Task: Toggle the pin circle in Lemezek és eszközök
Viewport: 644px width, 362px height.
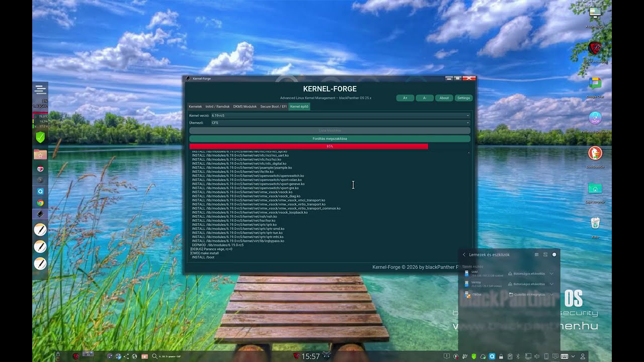Action: point(554,255)
